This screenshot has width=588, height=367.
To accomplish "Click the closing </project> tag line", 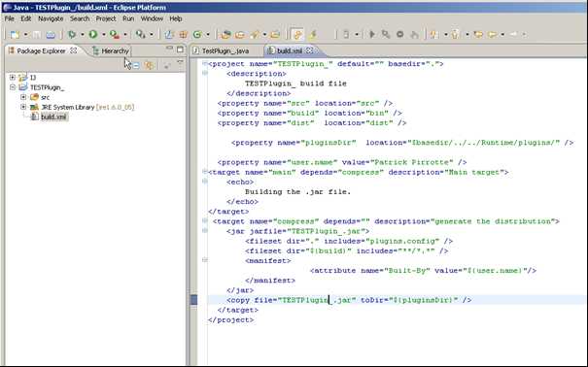I will click(231, 320).
